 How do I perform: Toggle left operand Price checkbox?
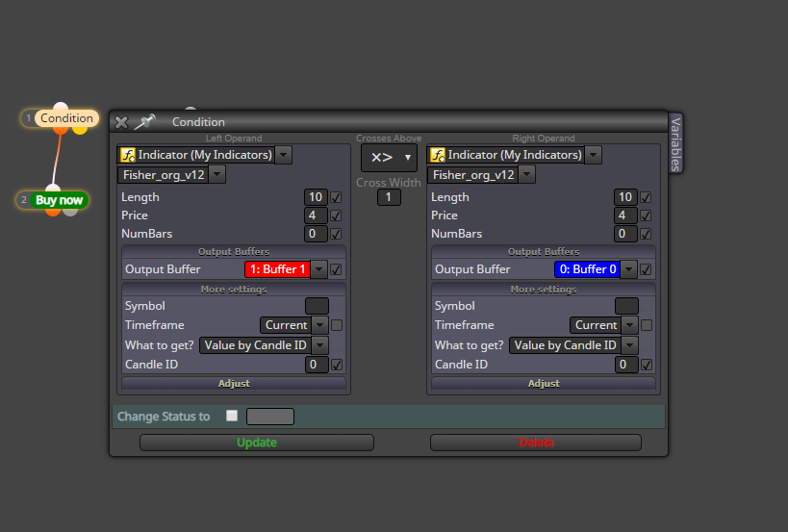click(x=336, y=215)
